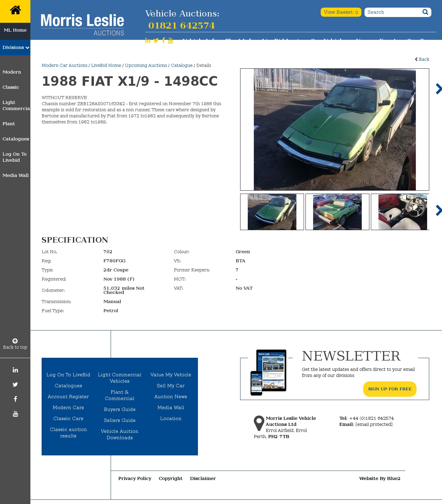Open Buyers Guide link
Image resolution: width=442 pixels, height=504 pixels.
tap(120, 409)
